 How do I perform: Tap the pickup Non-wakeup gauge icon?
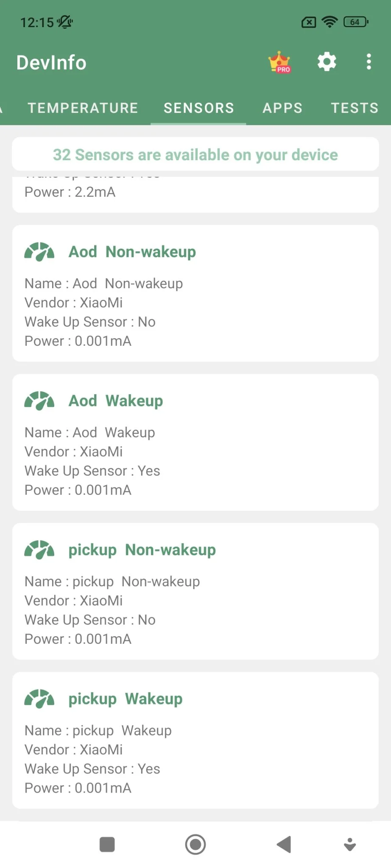tap(39, 550)
